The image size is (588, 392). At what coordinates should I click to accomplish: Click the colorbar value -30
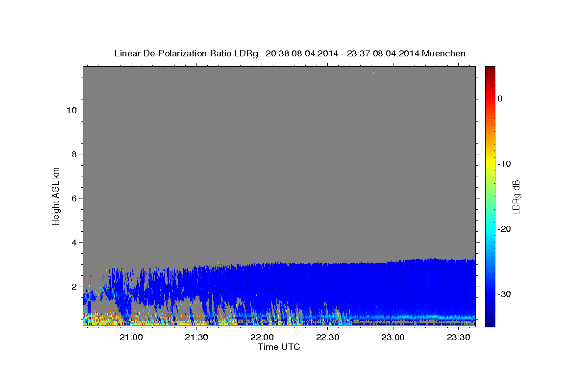504,294
